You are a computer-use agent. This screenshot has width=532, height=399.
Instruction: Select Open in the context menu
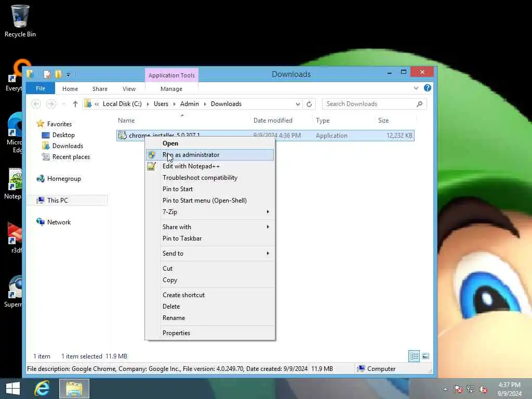pos(210,143)
